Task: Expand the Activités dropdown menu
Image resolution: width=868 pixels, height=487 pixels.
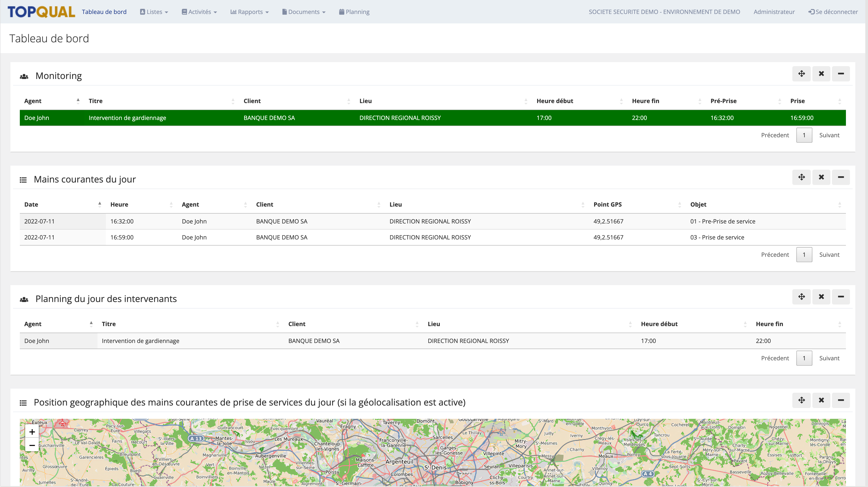Action: 199,12
